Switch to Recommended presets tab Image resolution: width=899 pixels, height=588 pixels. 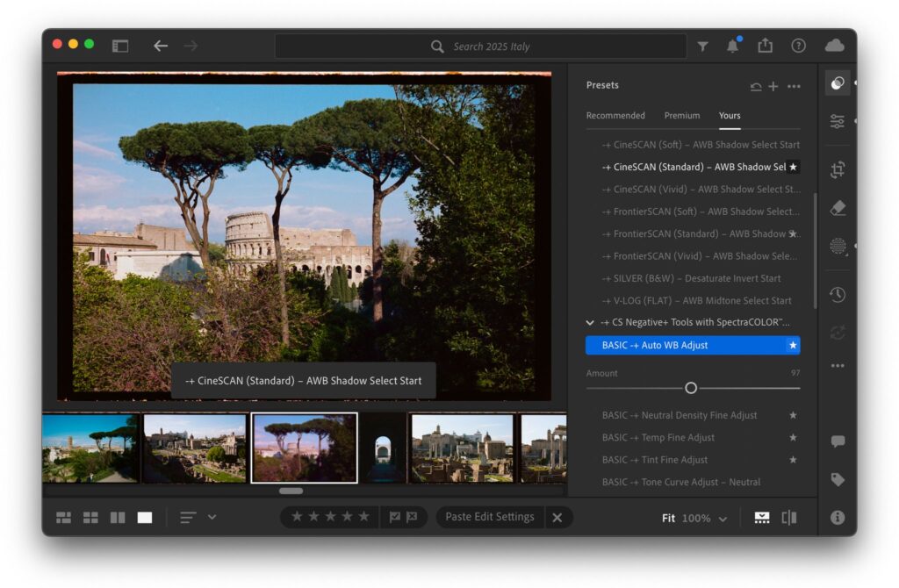click(x=615, y=115)
